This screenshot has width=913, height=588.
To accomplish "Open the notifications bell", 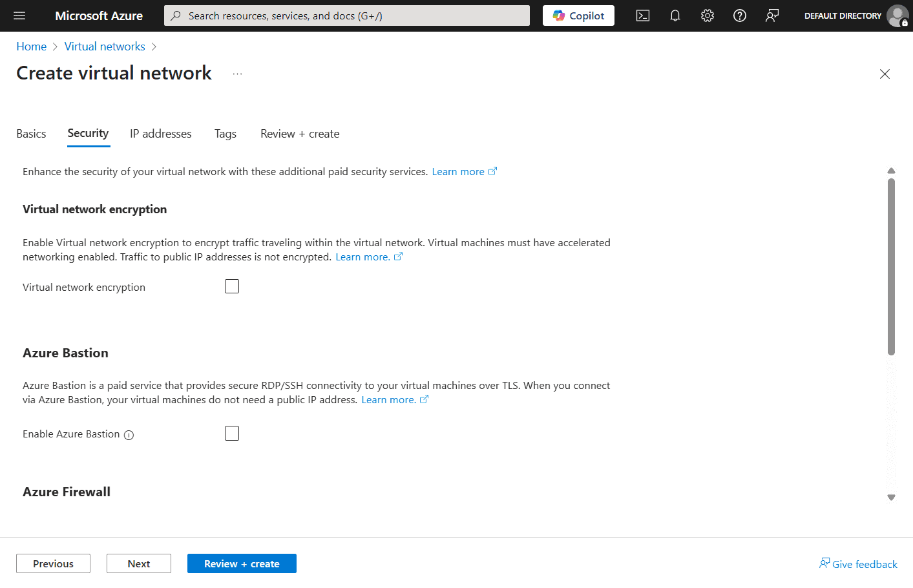I will tap(675, 16).
